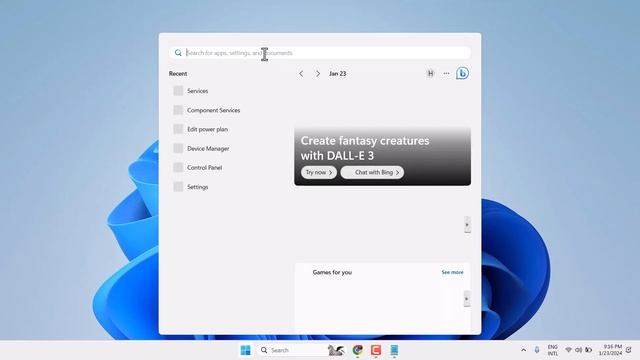Open the clock and date flyout
The height and width of the screenshot is (360, 640).
click(x=611, y=350)
